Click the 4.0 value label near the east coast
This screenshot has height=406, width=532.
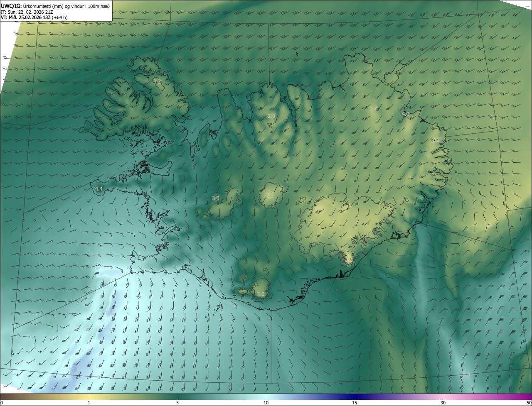(405, 114)
